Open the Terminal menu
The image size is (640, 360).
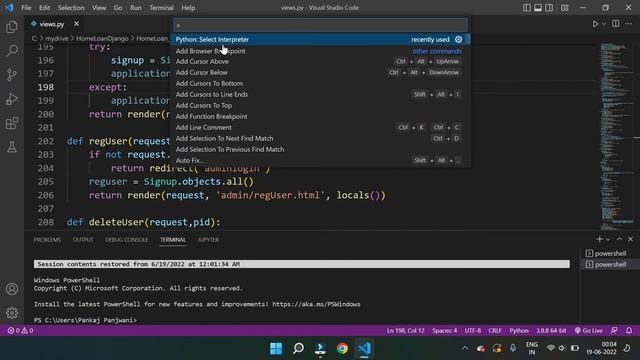click(x=161, y=8)
